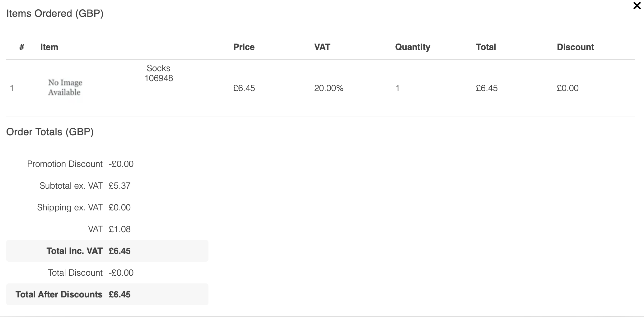Click the VAT amount £1.08

(x=119, y=229)
